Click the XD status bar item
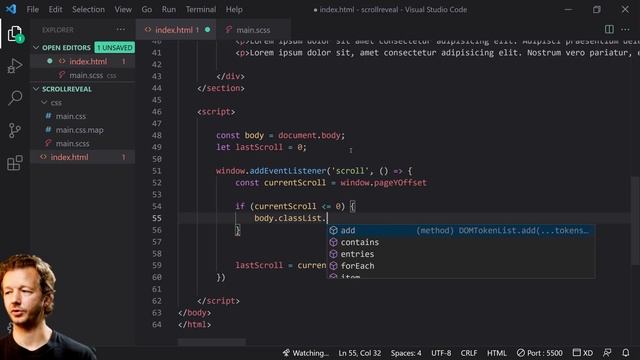The height and width of the screenshot is (360, 640). click(x=583, y=353)
